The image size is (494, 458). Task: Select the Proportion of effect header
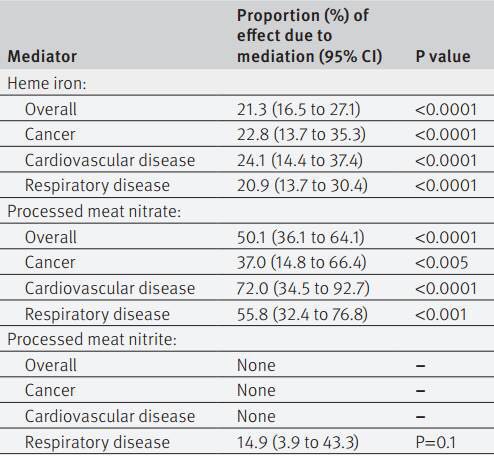pos(309,36)
